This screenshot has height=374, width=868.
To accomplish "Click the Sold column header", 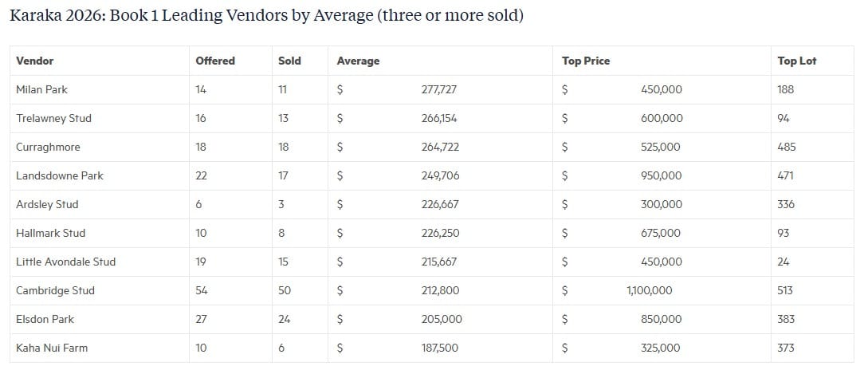I will 289,61.
